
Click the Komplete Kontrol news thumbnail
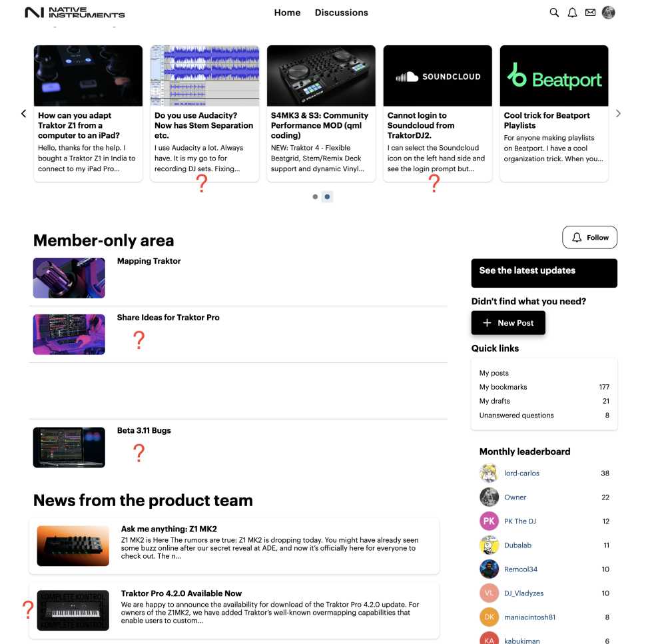73,611
